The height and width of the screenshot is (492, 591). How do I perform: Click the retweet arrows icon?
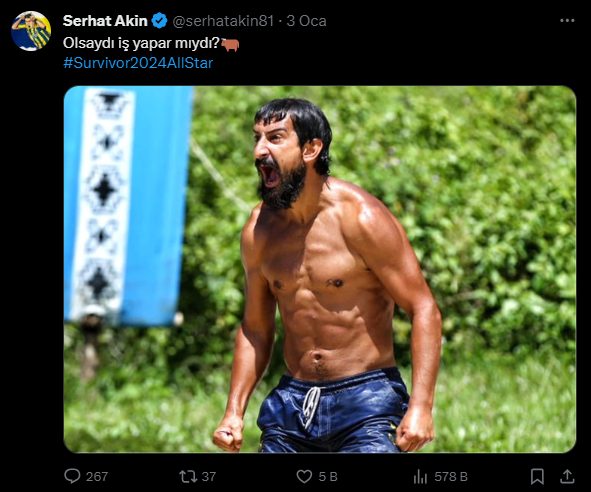tap(188, 476)
